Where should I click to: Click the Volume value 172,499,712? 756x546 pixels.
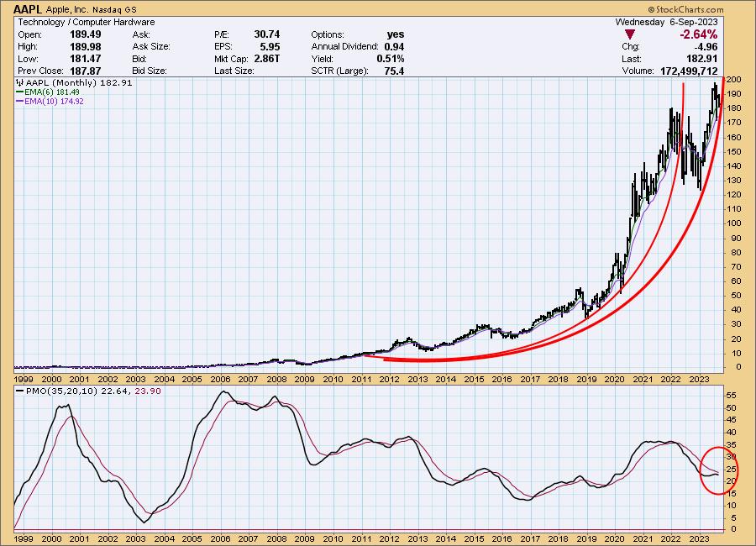[x=689, y=71]
